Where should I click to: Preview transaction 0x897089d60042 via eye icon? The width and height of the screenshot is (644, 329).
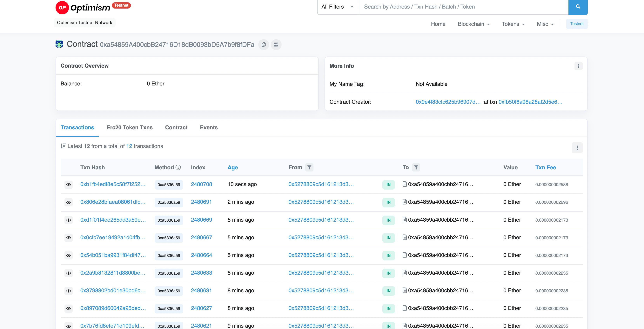point(69,308)
